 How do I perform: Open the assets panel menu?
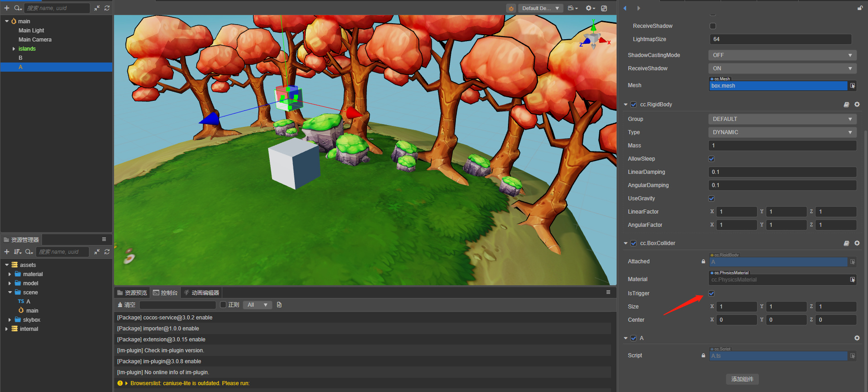point(104,239)
